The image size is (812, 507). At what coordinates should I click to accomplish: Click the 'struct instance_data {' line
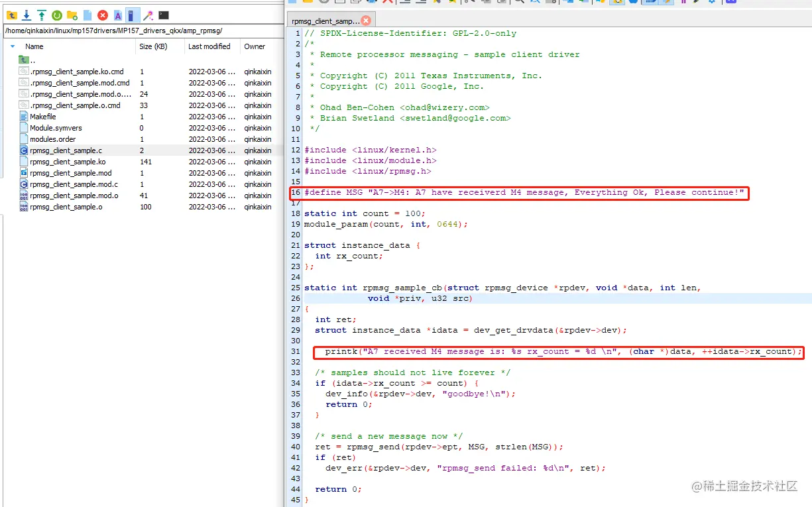coord(362,245)
